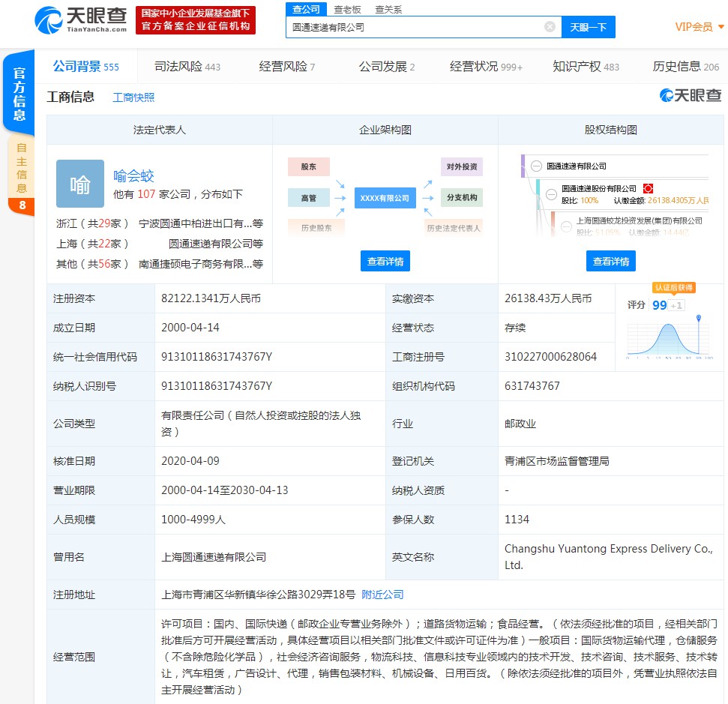View details of the 企业架构图
728x704 pixels.
pos(385,261)
